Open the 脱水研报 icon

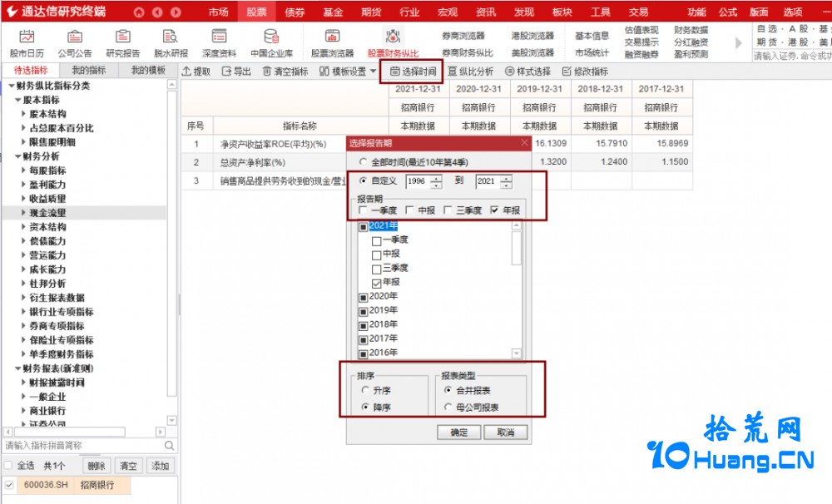tap(171, 43)
